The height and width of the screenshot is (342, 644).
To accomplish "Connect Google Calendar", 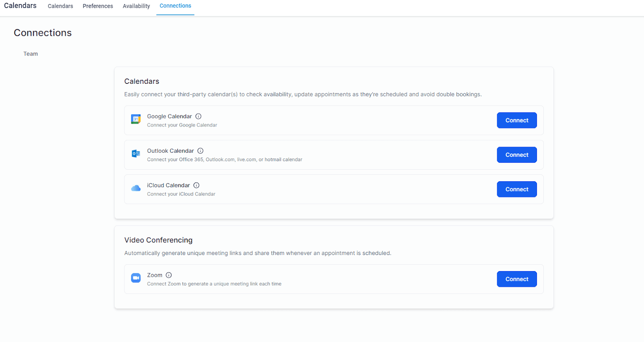I will (x=517, y=120).
